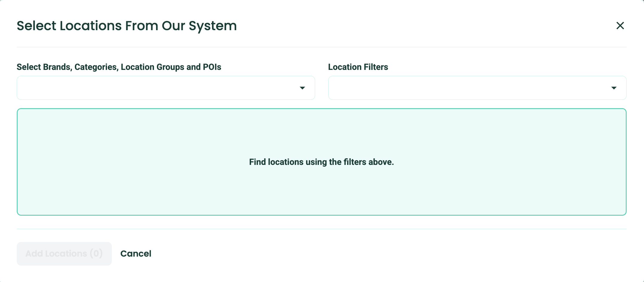Open the Brands, Categories, Location Groups dropdown
The height and width of the screenshot is (282, 644).
point(166,88)
